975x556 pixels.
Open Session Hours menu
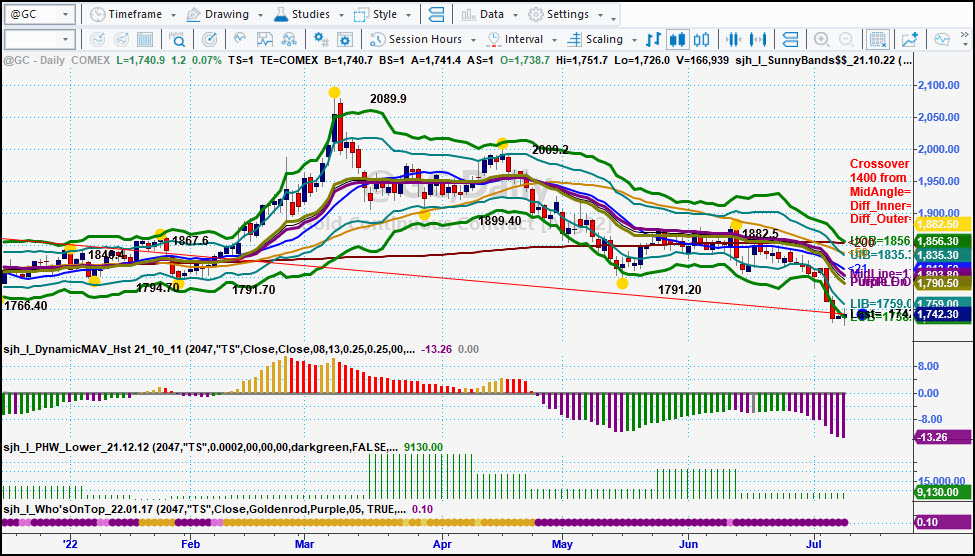tap(416, 39)
